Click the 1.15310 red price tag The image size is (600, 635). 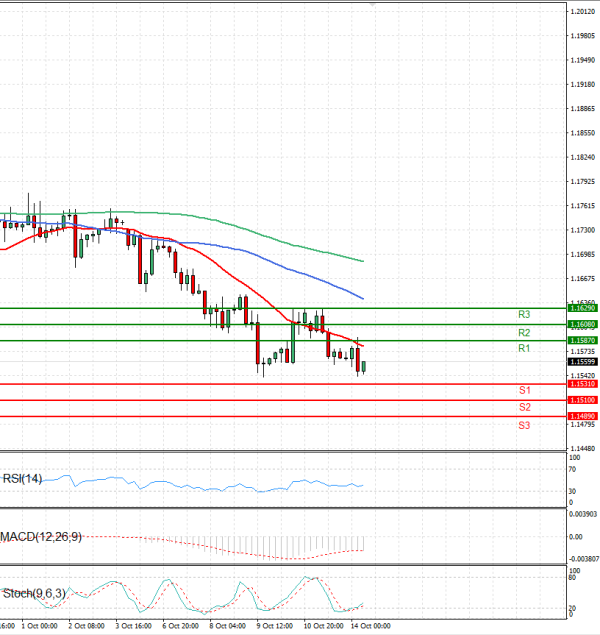coord(583,384)
